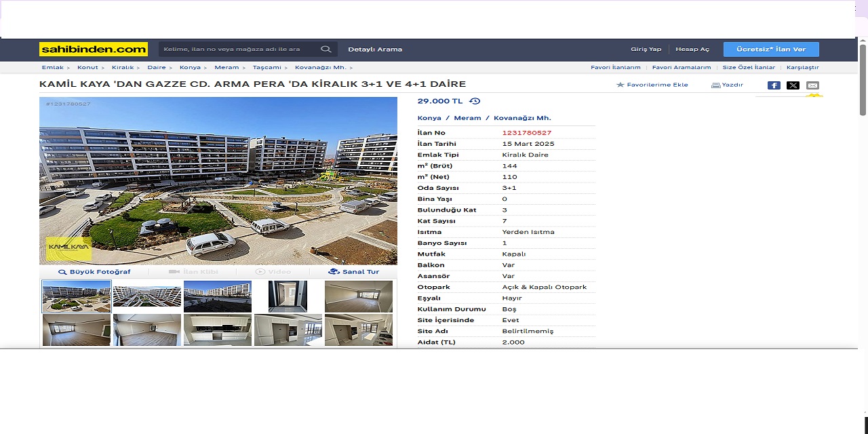868x434 pixels.
Task: Click İlan Klibi tab
Action: point(193,271)
